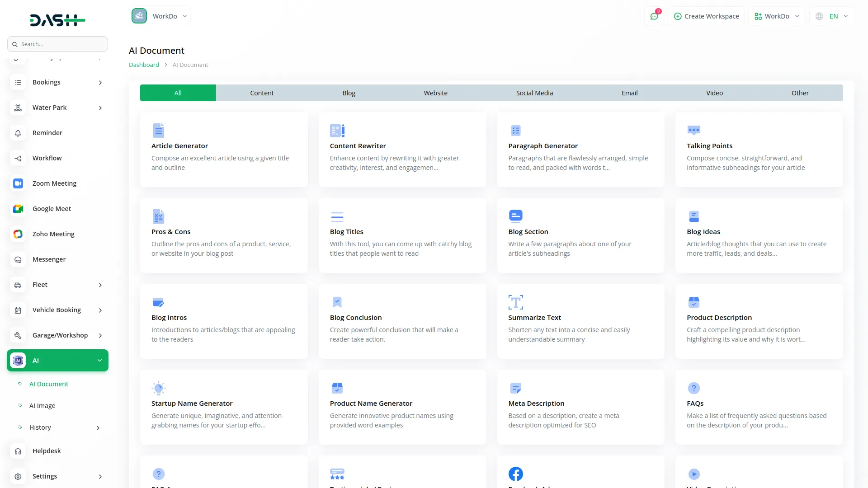The height and width of the screenshot is (488, 868).
Task: Open the Zoom Meeting sidebar icon
Action: click(x=18, y=183)
